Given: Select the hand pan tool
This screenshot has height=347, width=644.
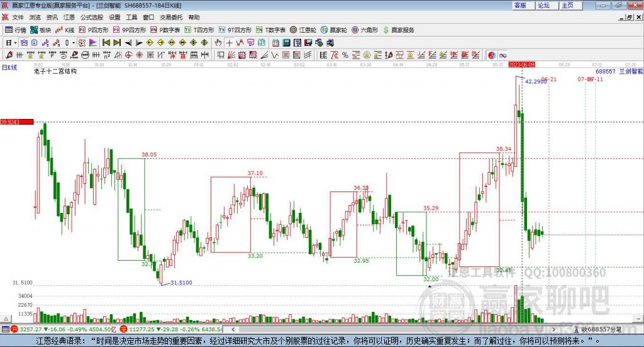Looking at the screenshot, I should point(218,43).
